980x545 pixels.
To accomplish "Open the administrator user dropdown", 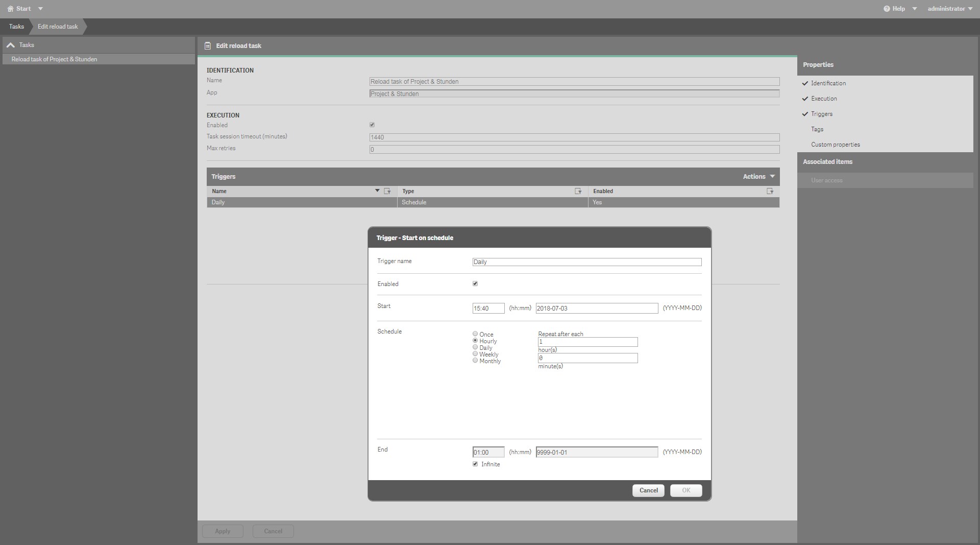I will point(949,9).
